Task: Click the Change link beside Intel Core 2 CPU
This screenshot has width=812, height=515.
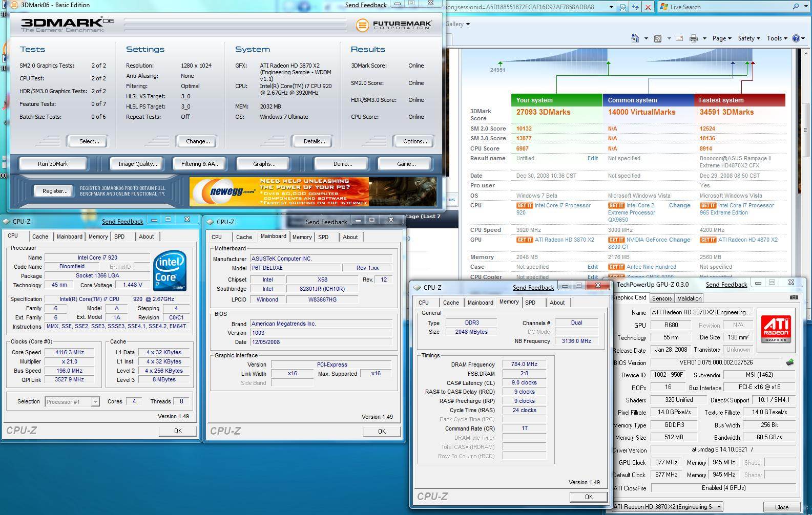Action: (680, 205)
